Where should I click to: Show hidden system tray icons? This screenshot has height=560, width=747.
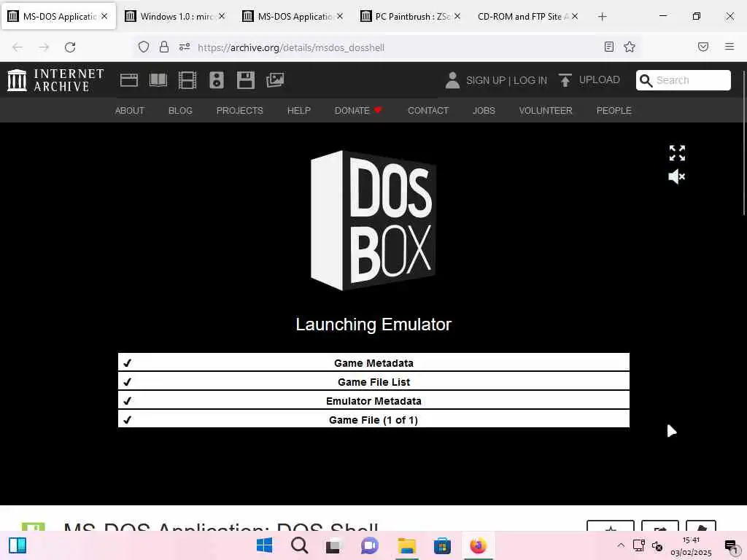(x=620, y=545)
